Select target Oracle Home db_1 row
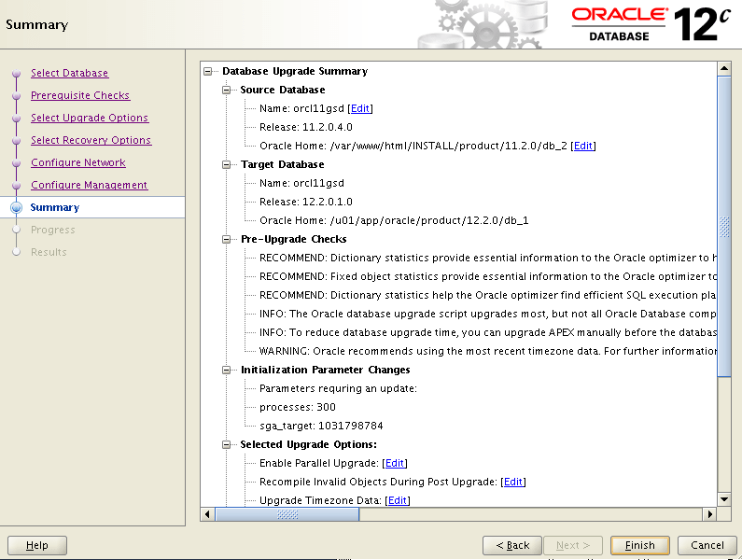This screenshot has height=560, width=742. click(394, 220)
